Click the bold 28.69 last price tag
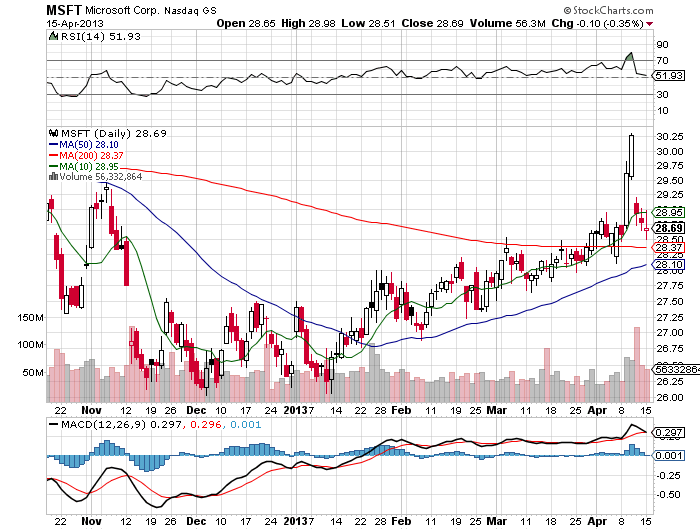Viewport: 700px width, 530px height. pos(669,228)
